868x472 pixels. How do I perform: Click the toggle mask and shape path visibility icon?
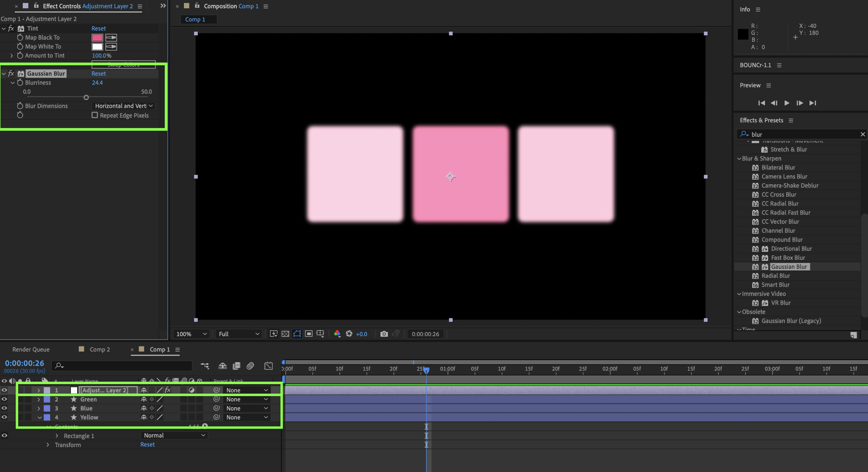point(297,334)
